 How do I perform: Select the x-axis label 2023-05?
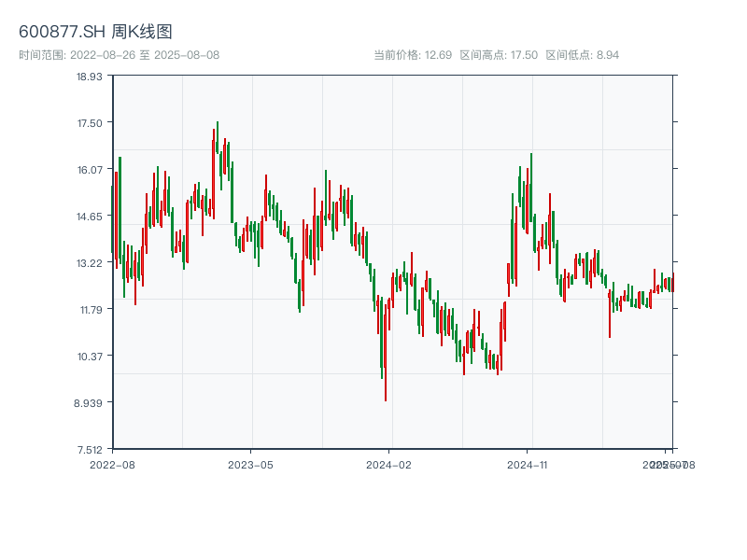pos(250,465)
